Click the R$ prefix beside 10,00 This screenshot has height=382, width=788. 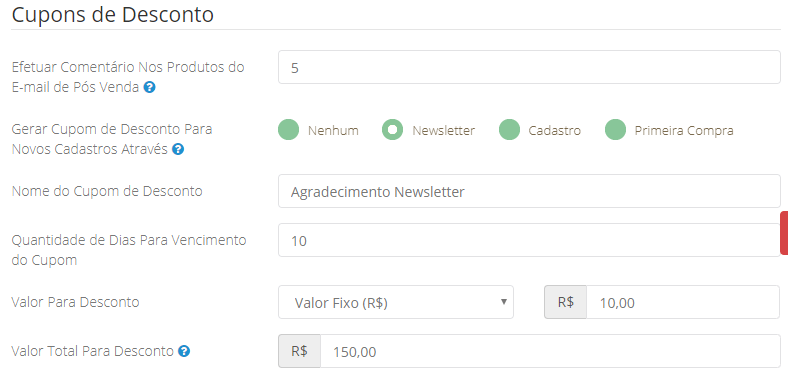click(565, 302)
